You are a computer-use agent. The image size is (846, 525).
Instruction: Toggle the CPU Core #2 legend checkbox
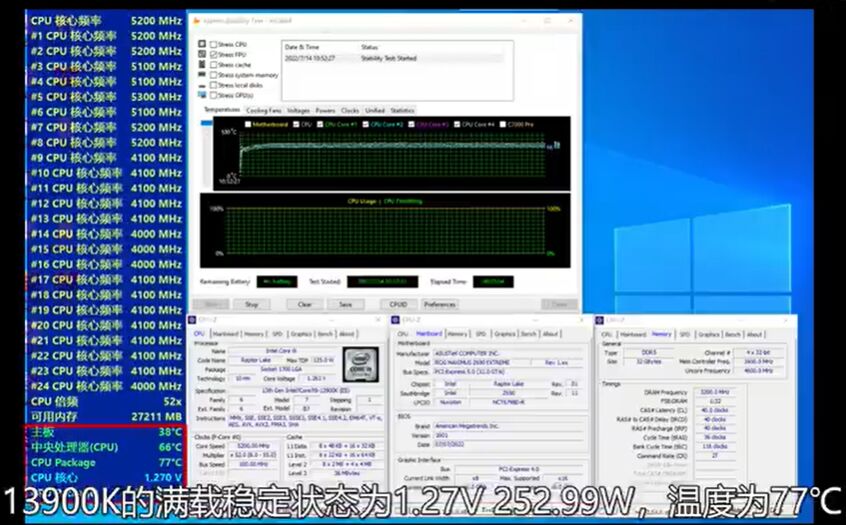[x=366, y=124]
